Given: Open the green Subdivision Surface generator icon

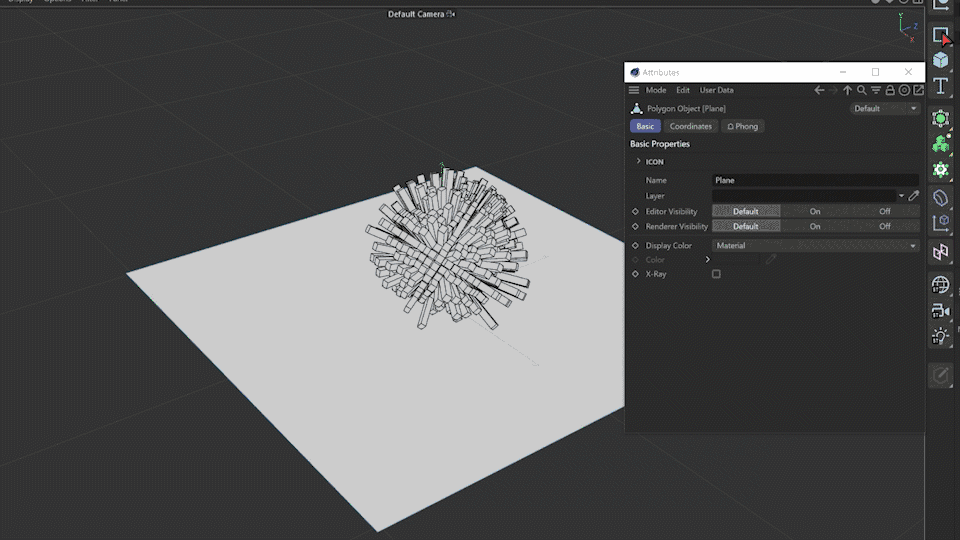Looking at the screenshot, I should 940,118.
